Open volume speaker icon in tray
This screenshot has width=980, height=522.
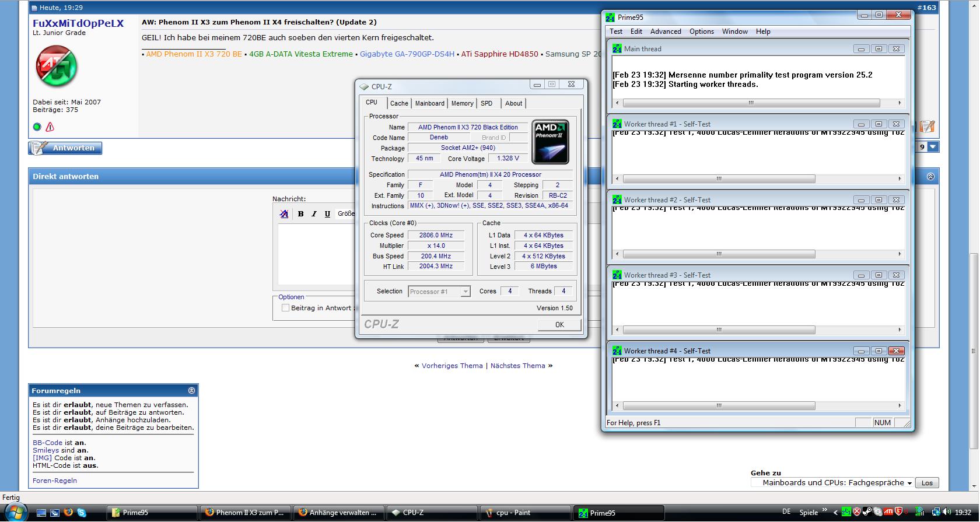[x=947, y=512]
